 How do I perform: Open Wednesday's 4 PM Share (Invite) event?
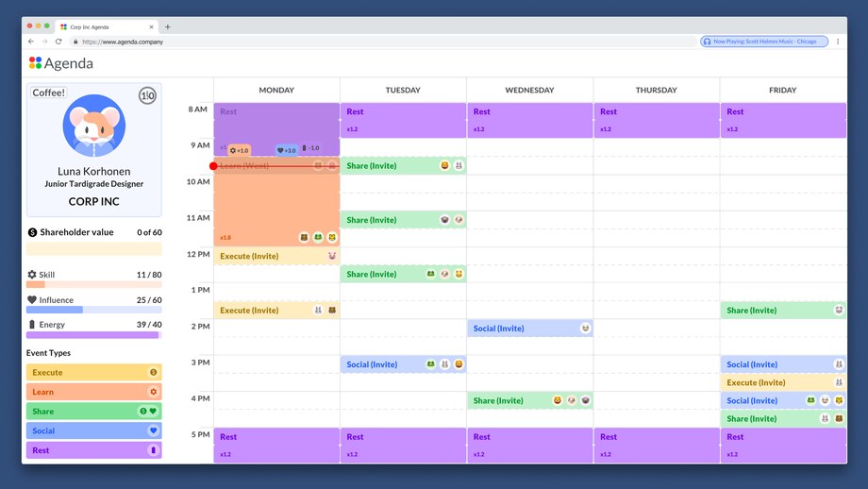530,400
